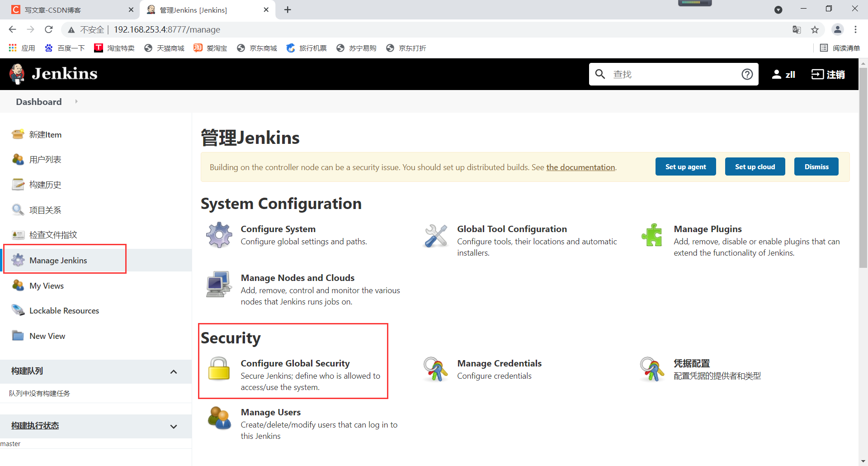Open the 京东商城 bookmark

(257, 48)
